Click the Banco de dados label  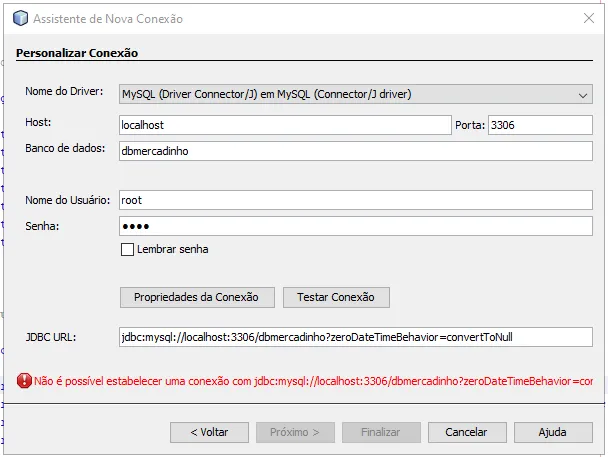coord(65,148)
